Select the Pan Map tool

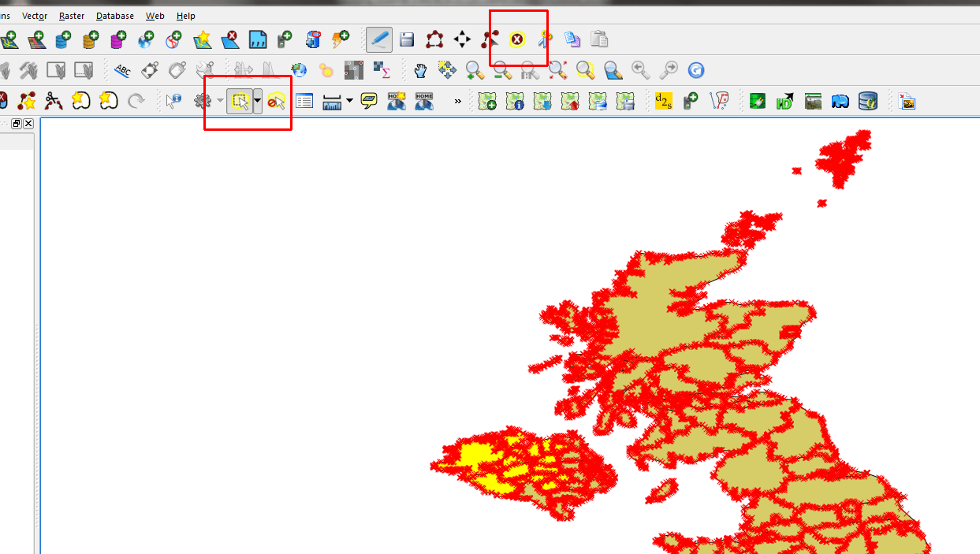(x=418, y=70)
